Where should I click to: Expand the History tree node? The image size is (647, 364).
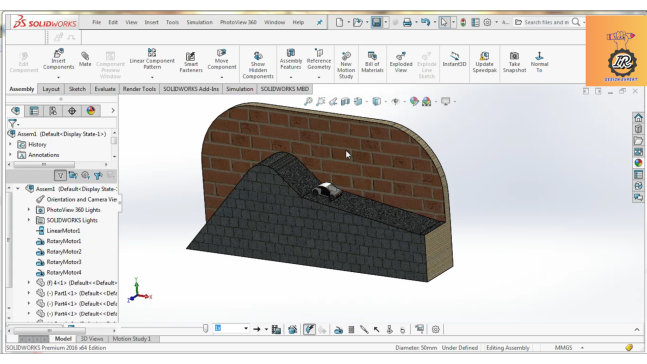pyautogui.click(x=11, y=144)
